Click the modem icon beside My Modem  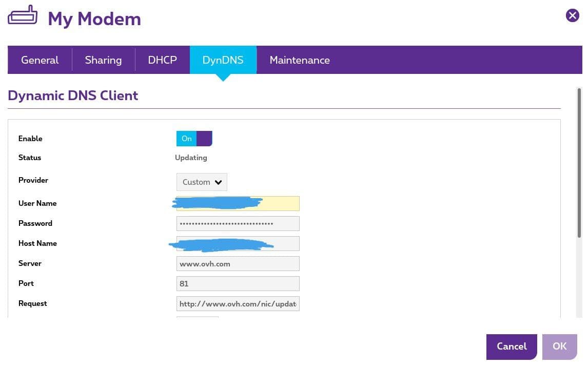(23, 17)
